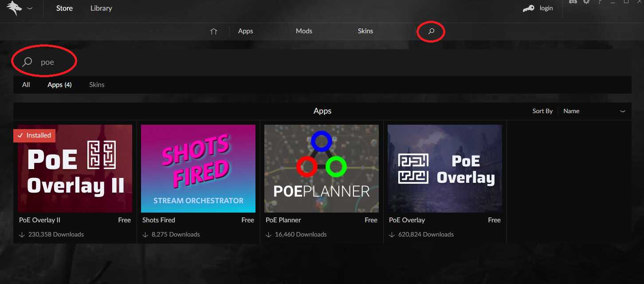644x284 pixels.
Task: Click the help question mark icon
Action: [600, 2]
